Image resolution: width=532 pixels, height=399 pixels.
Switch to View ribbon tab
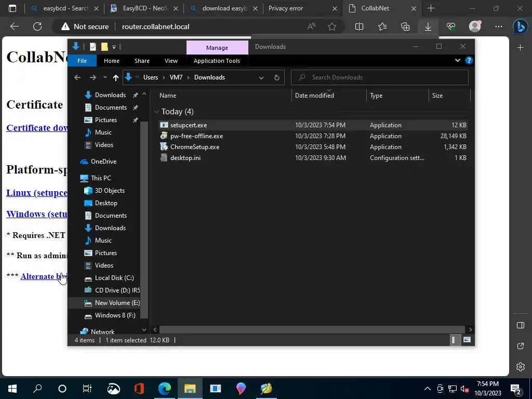click(x=171, y=61)
